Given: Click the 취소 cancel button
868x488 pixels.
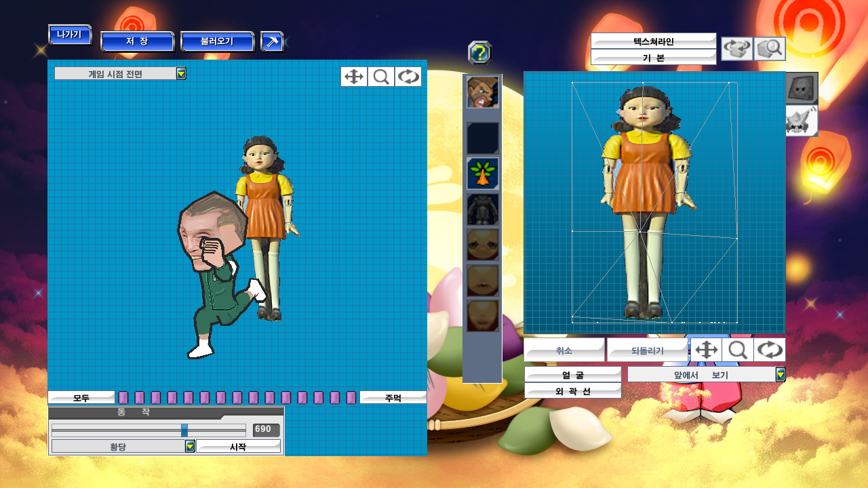Looking at the screenshot, I should click(564, 350).
